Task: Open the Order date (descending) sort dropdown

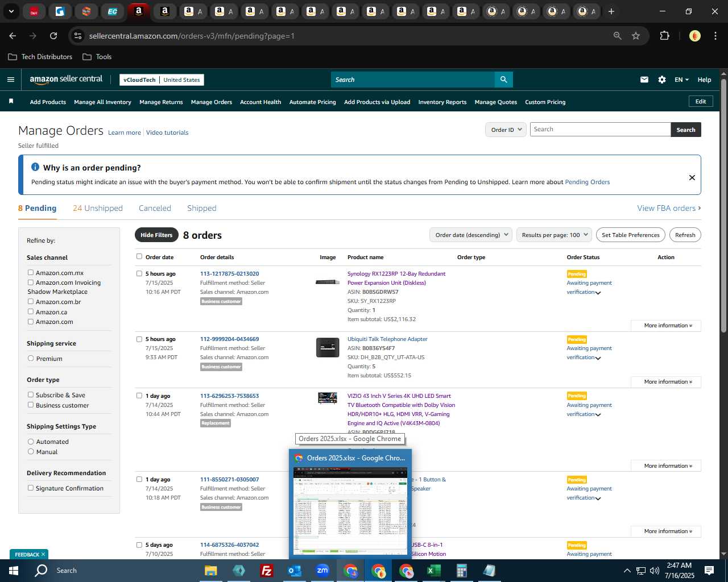Action: tap(471, 235)
